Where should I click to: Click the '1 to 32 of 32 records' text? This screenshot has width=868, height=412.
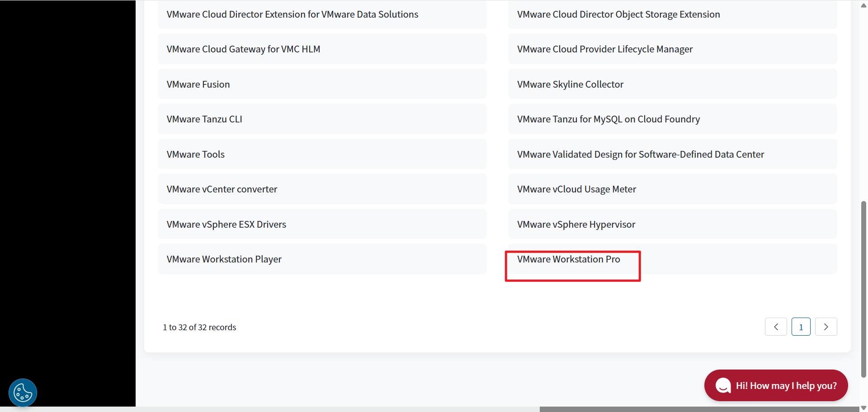(199, 327)
